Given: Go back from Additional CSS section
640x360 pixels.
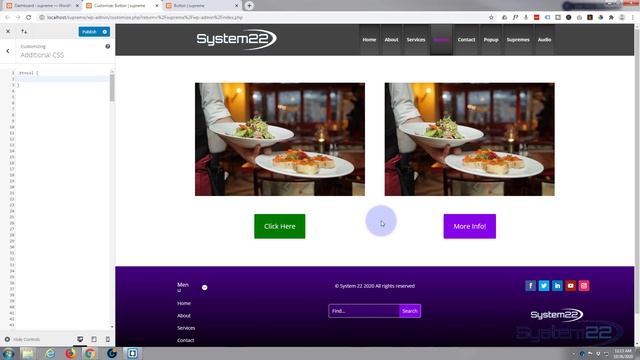Looking at the screenshot, I should [x=8, y=51].
